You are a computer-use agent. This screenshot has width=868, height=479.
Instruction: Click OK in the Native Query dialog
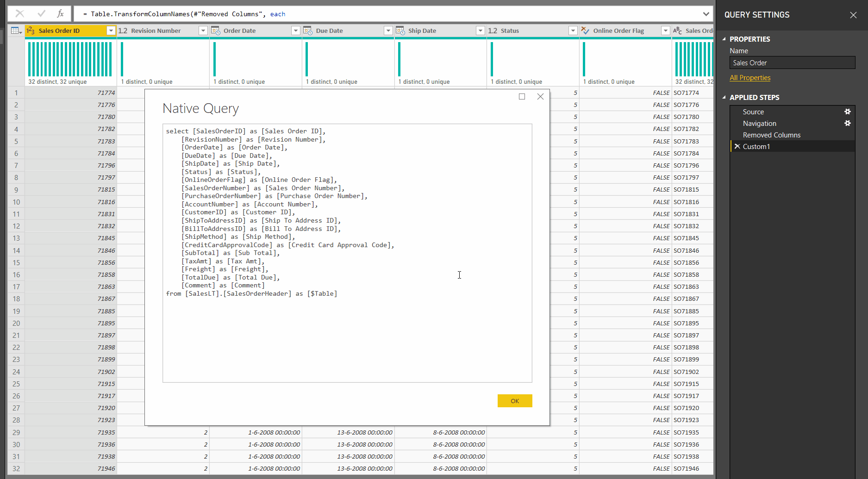coord(515,400)
